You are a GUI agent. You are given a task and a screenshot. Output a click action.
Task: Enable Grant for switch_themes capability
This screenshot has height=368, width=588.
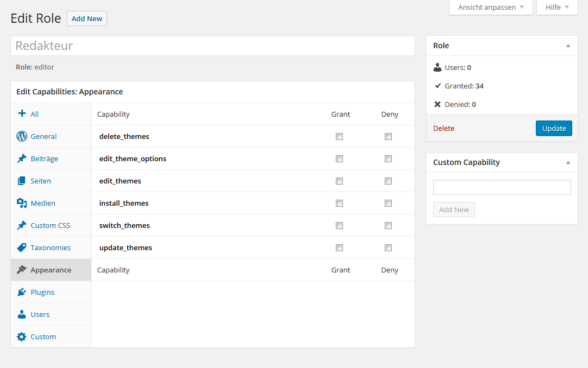pyautogui.click(x=339, y=225)
